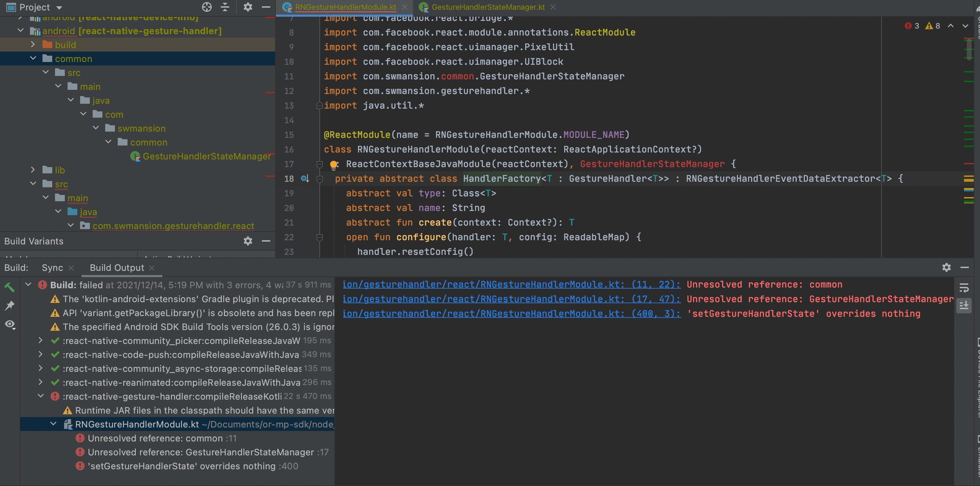The width and height of the screenshot is (980, 486).
Task: Toggle scroll to end icon in build output
Action: (x=964, y=305)
